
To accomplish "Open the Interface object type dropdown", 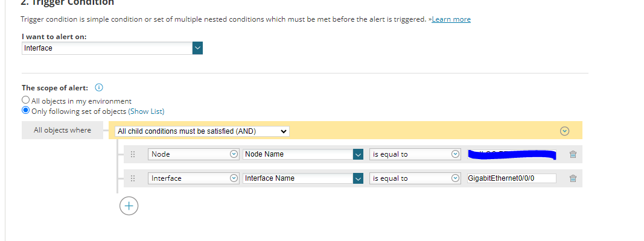I will pos(234,178).
